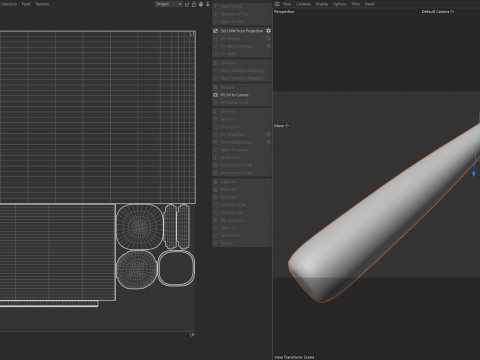Open the viewport View menu
Screen dimensions: 480x360
tap(287, 4)
